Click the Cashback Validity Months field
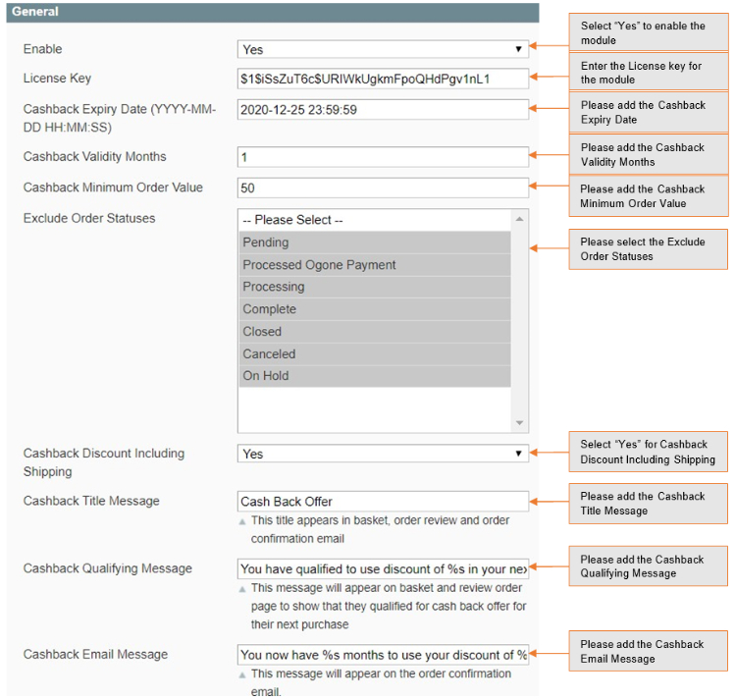Screen dimensions: 736x700 [x=383, y=157]
